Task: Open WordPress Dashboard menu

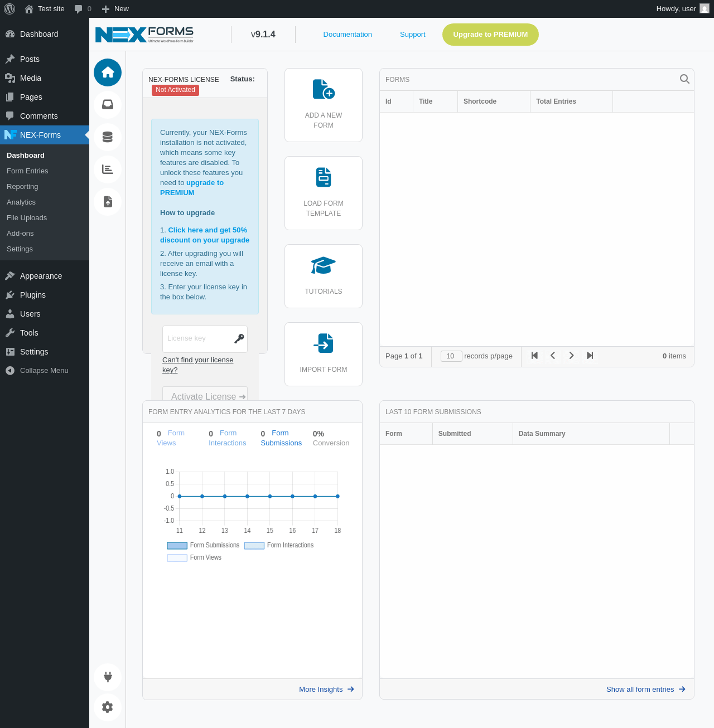Action: (x=45, y=34)
